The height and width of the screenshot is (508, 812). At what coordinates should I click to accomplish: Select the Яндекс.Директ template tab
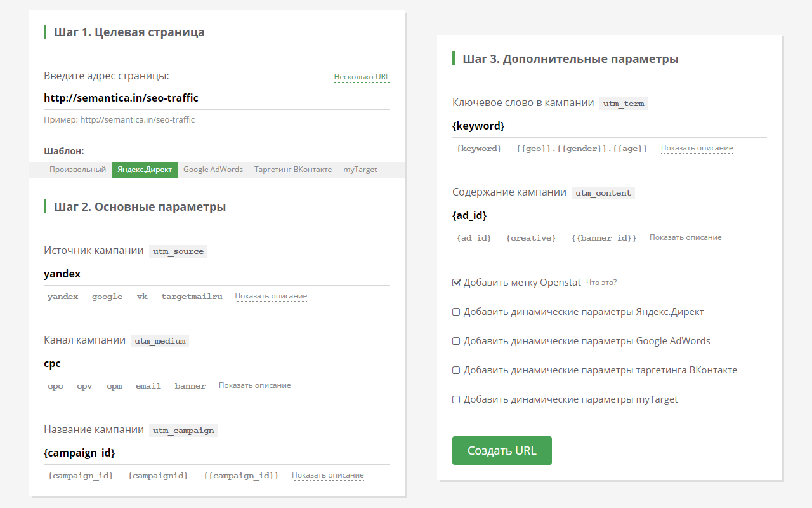tap(145, 170)
